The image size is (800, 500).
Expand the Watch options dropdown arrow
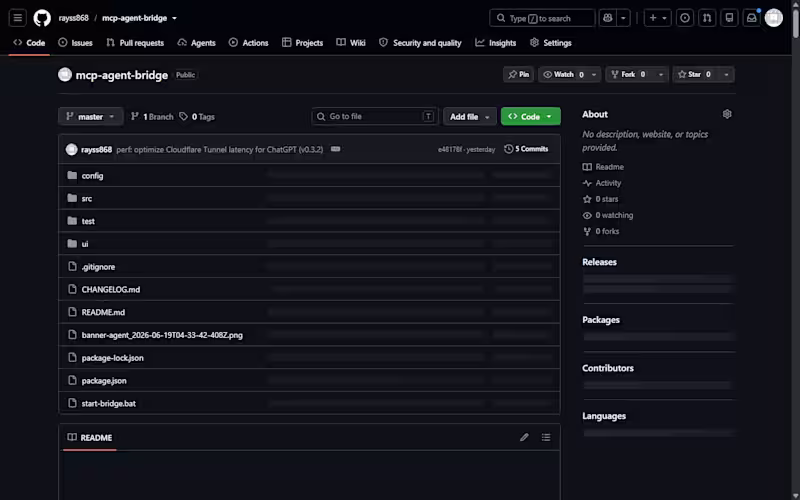(594, 74)
